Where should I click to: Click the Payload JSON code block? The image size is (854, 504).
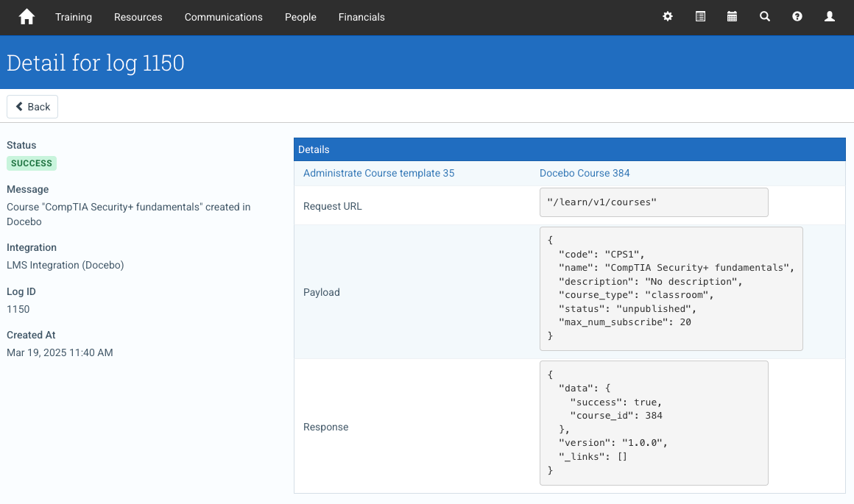coord(671,288)
